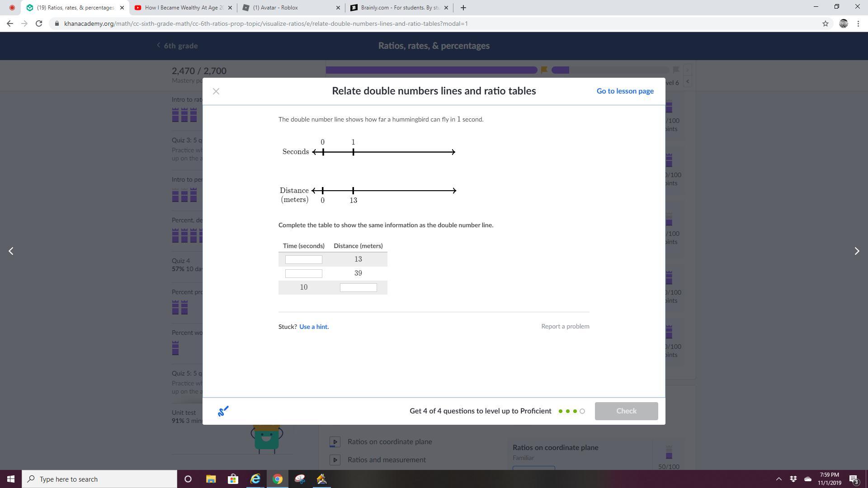
Task: Reload the page with refresh icon
Action: click(x=39, y=23)
